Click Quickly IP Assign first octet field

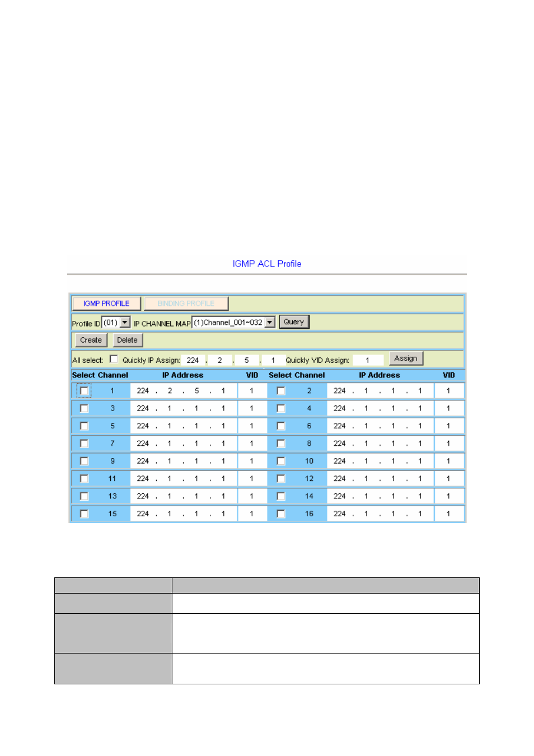193,360
